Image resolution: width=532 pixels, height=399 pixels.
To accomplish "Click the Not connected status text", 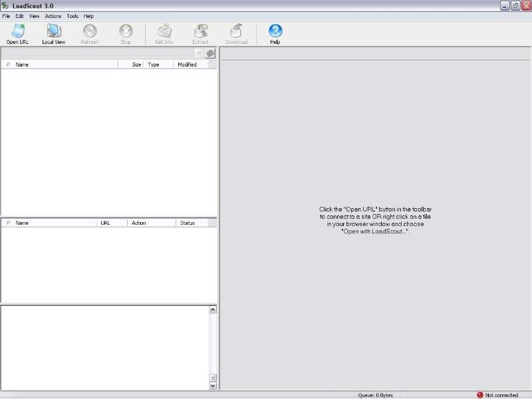I will click(501, 395).
